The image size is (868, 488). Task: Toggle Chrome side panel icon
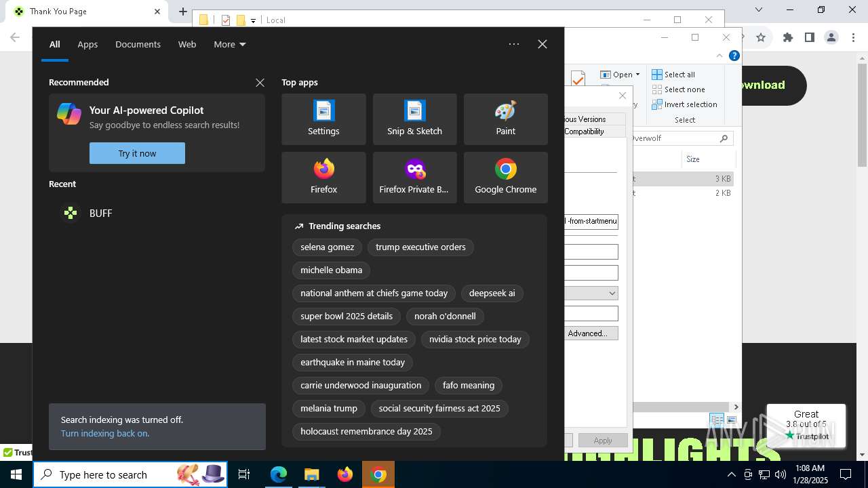pos(810,38)
